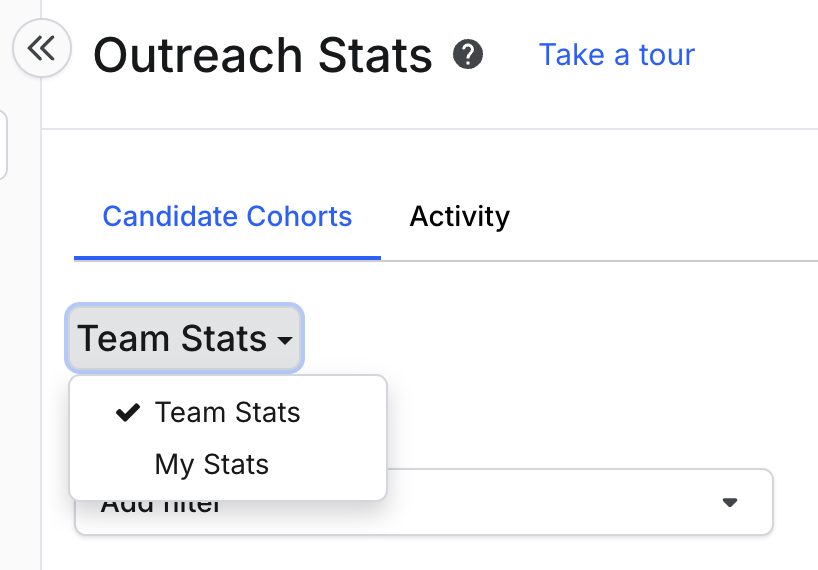Click the partial panel at left edge
Screen dimensions: 818x570
[x=3, y=145]
